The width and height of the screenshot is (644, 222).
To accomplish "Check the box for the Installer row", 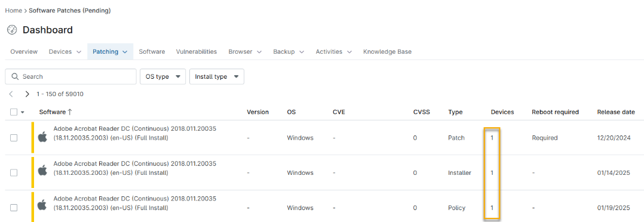I will pyautogui.click(x=14, y=172).
